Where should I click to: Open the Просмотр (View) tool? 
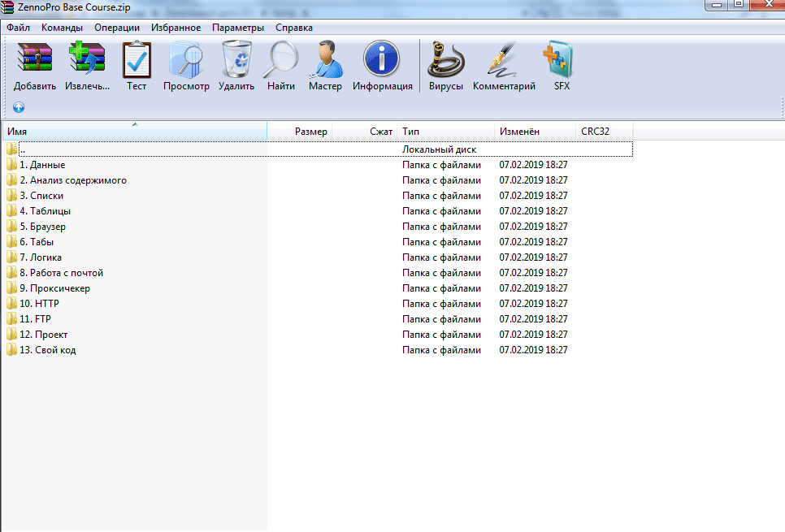pos(186,62)
